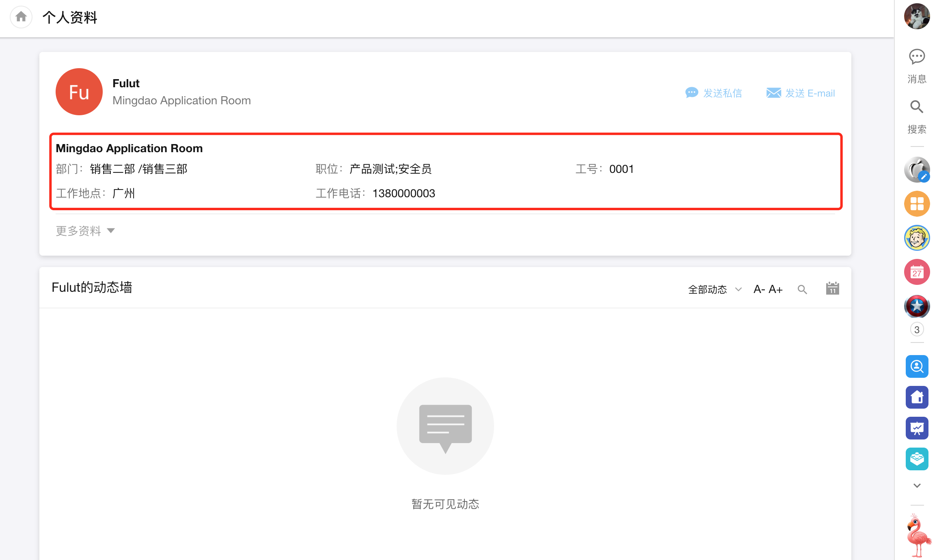Click the position value 产品测试;安全员
This screenshot has width=937, height=560.
[x=390, y=169]
